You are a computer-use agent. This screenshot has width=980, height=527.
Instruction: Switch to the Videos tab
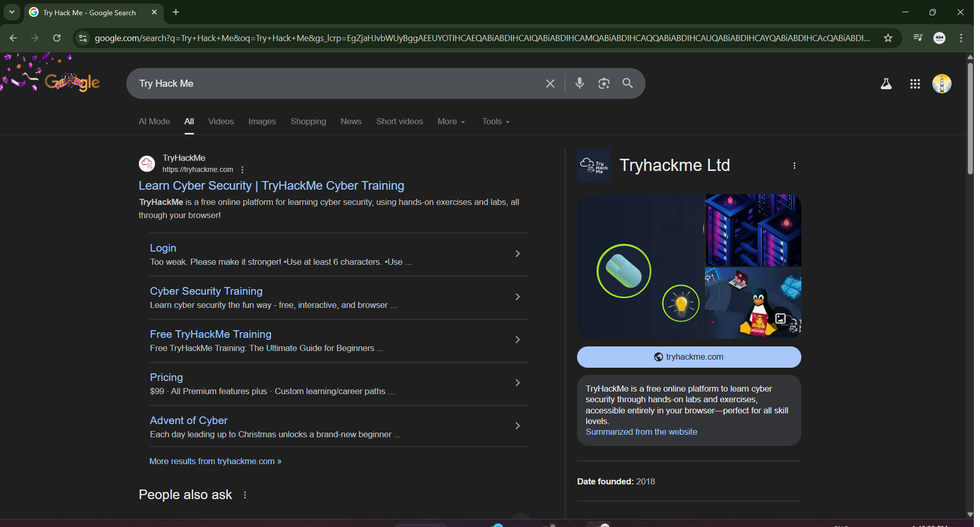(x=221, y=122)
